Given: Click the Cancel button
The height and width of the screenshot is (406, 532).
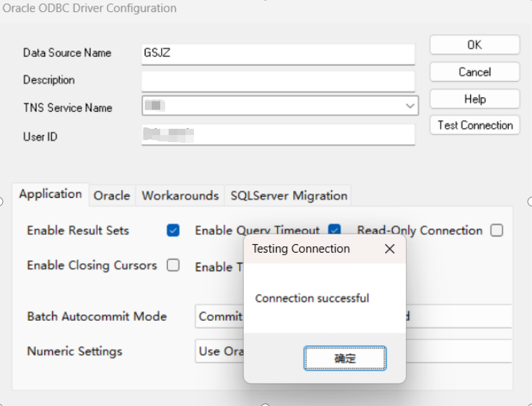Looking at the screenshot, I should point(474,72).
